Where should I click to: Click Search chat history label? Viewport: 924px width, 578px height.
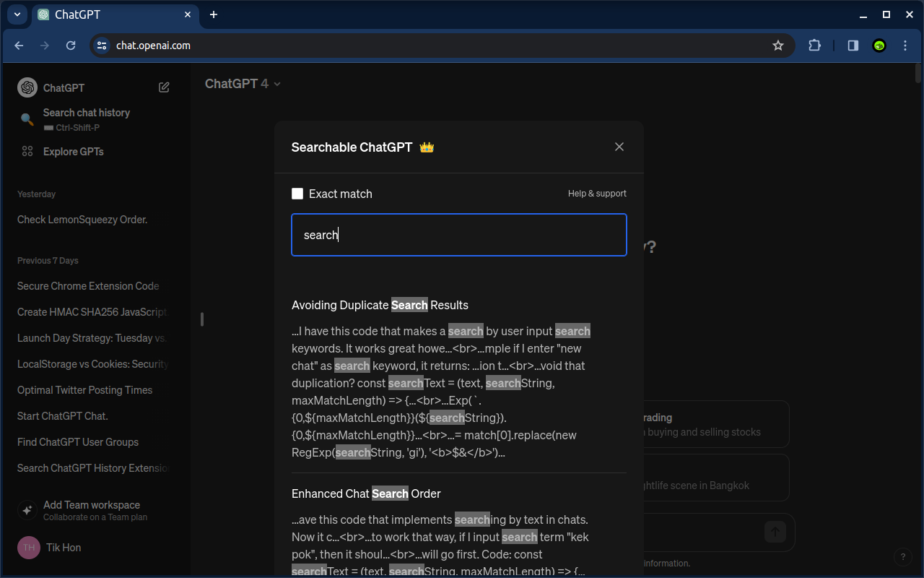[87, 113]
